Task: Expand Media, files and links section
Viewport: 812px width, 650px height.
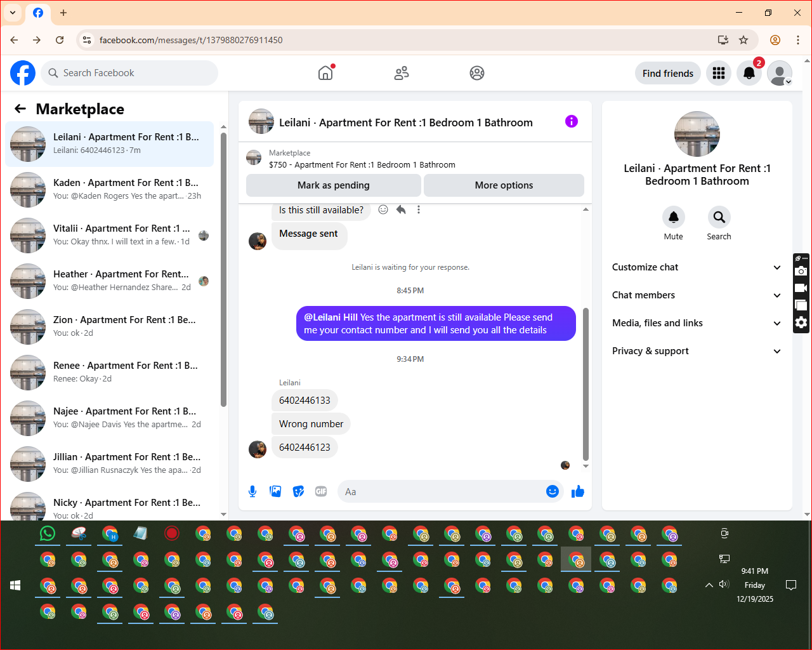Action: (697, 323)
